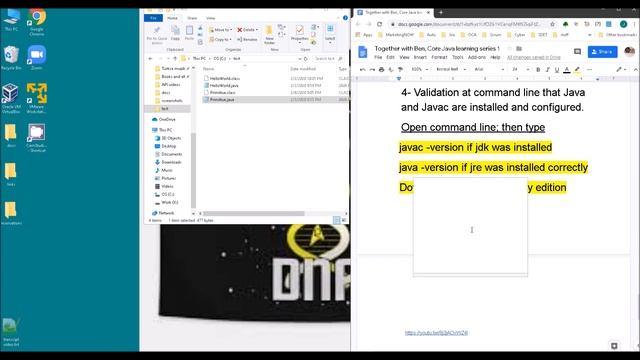Launch Oracle VM VirtualBox desktop icon
The height and width of the screenshot is (360, 640).
coord(11,98)
